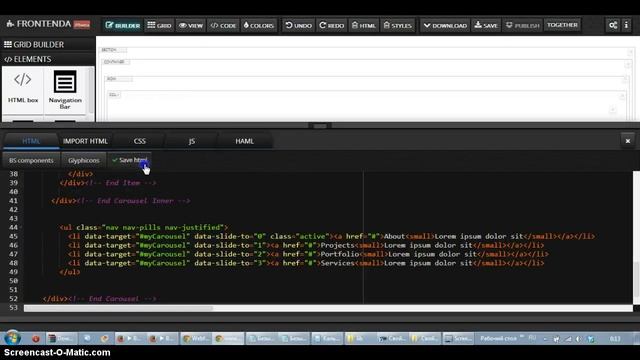
Task: Click the code editor horizontal scrollbar
Action: pos(118,308)
